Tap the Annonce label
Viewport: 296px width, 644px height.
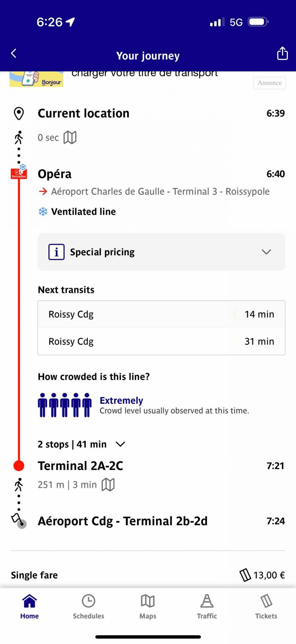[x=269, y=83]
